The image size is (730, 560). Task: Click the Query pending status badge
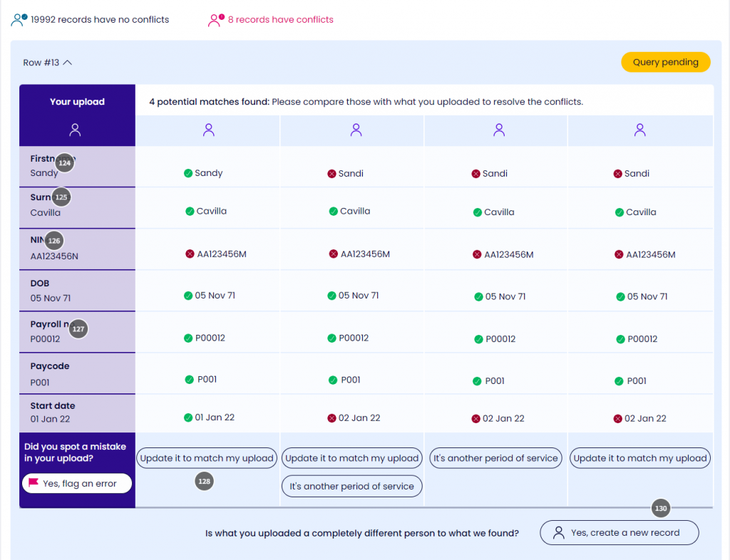click(665, 62)
